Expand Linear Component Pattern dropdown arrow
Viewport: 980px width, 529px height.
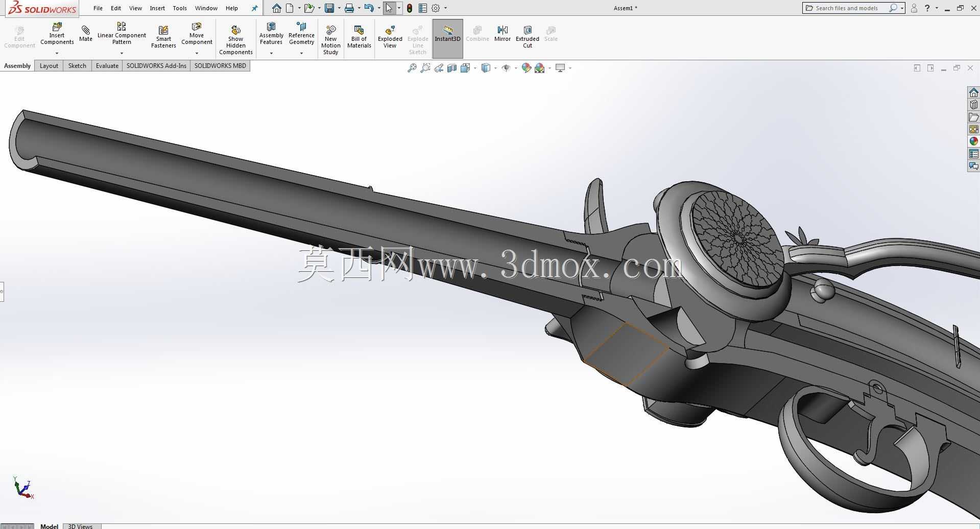[x=122, y=53]
